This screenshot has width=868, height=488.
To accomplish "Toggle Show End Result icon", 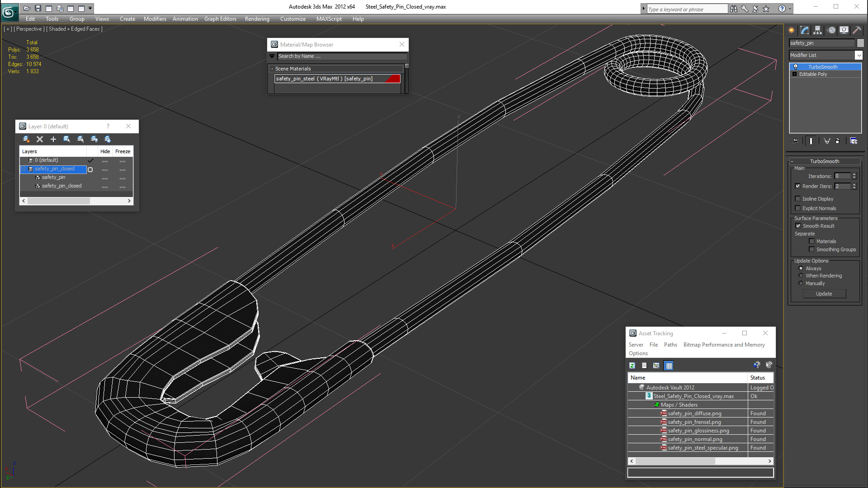I will click(811, 141).
